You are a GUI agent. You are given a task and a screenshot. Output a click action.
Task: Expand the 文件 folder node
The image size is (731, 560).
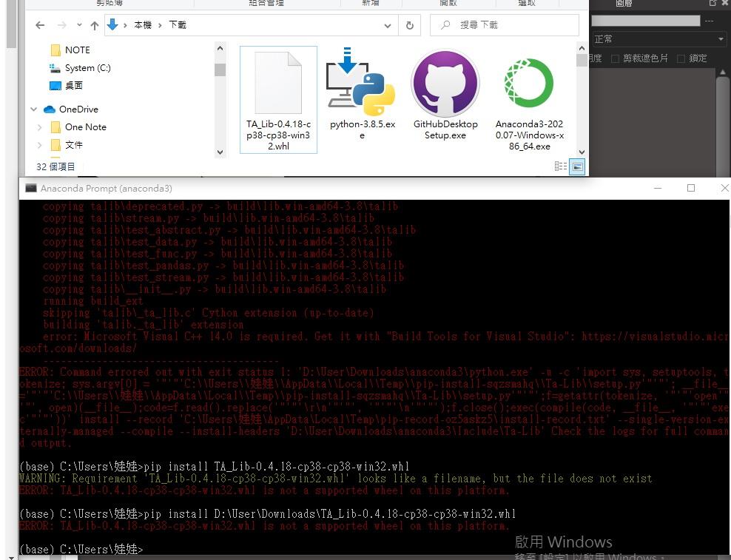[x=40, y=145]
